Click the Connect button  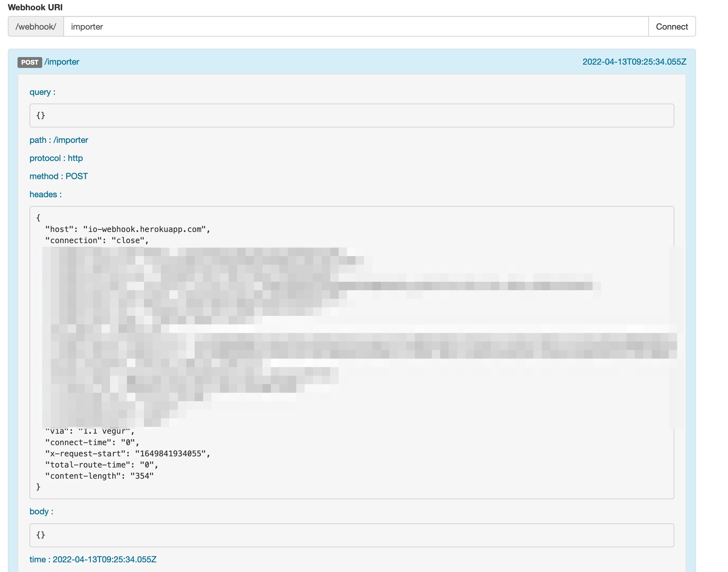coord(672,27)
